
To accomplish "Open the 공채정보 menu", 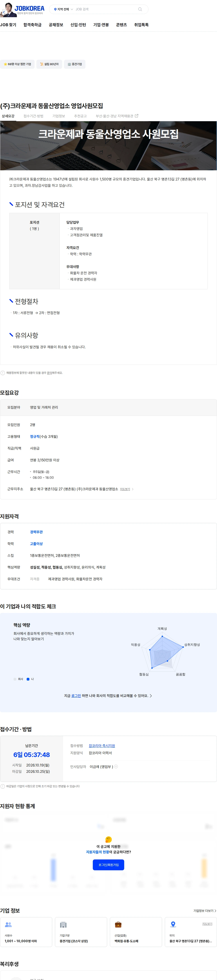I will (x=56, y=25).
